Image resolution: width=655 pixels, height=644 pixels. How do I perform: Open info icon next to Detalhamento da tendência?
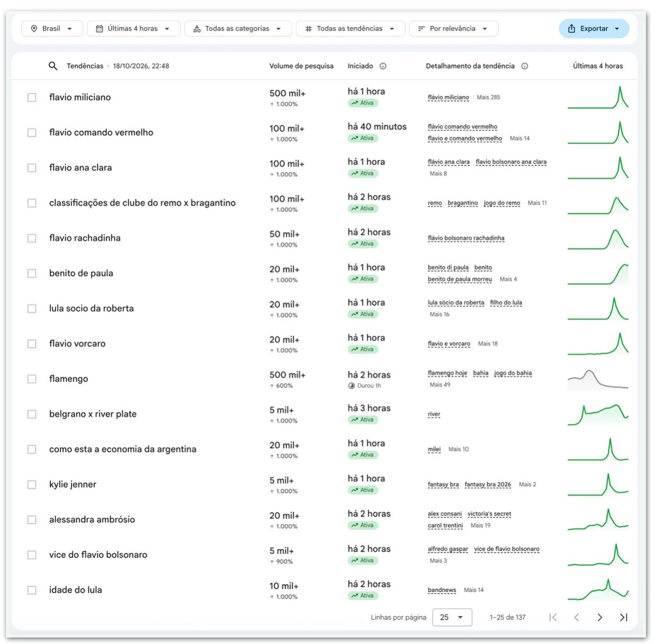(x=525, y=66)
